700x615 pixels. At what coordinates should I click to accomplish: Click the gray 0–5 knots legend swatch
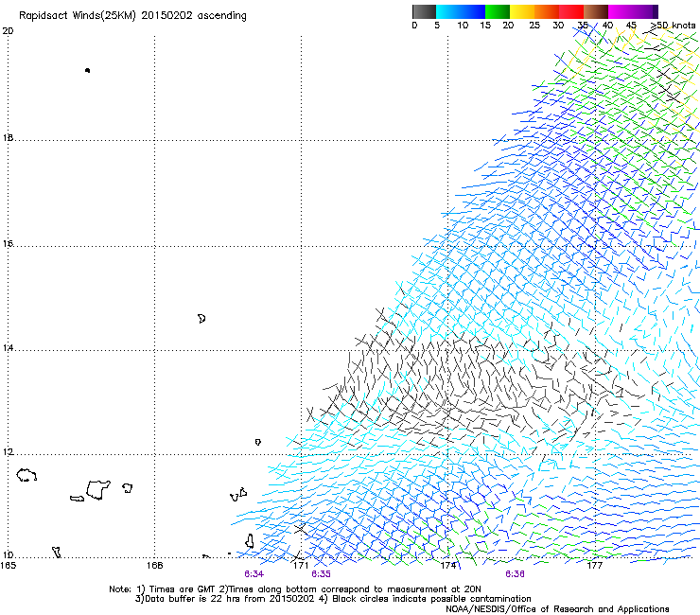pyautogui.click(x=424, y=11)
